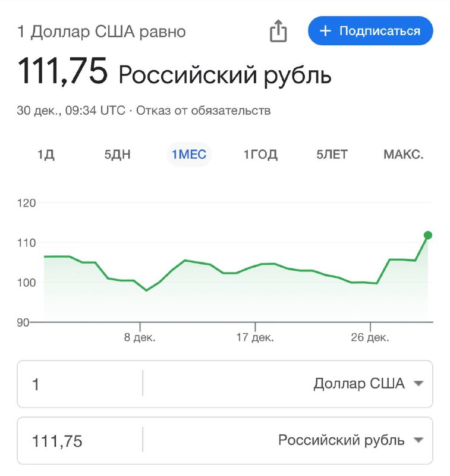Switch to the 5ЛЕТ time range

332,155
